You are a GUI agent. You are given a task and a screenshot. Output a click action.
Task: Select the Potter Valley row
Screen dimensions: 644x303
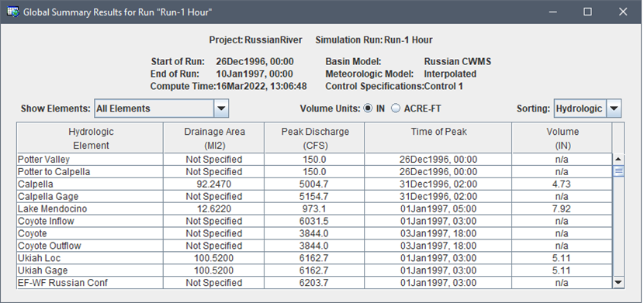[x=314, y=160]
